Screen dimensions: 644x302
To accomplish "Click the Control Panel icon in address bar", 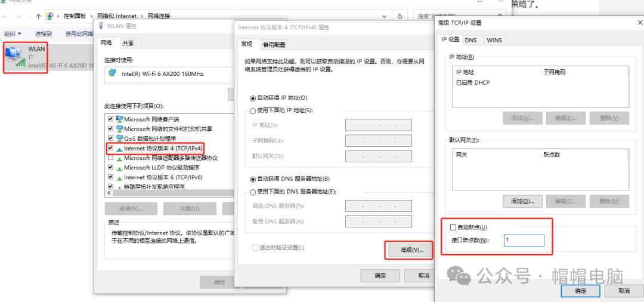I will 50,16.
